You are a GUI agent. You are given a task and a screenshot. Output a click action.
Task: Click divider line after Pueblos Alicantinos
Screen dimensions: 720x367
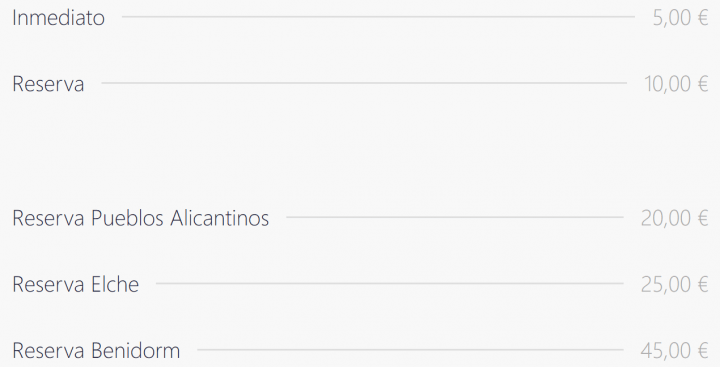[x=455, y=217]
